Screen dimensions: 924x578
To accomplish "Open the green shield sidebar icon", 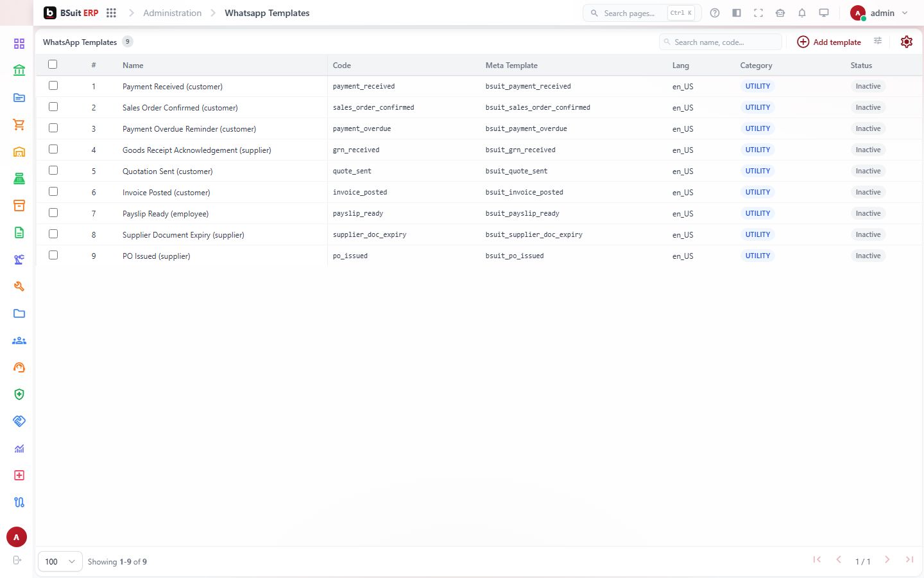I will point(19,394).
